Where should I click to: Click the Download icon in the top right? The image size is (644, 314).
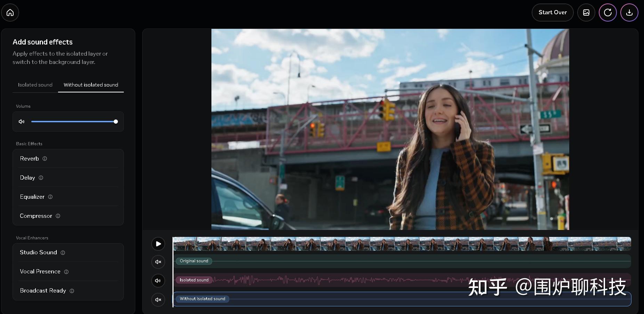point(629,13)
